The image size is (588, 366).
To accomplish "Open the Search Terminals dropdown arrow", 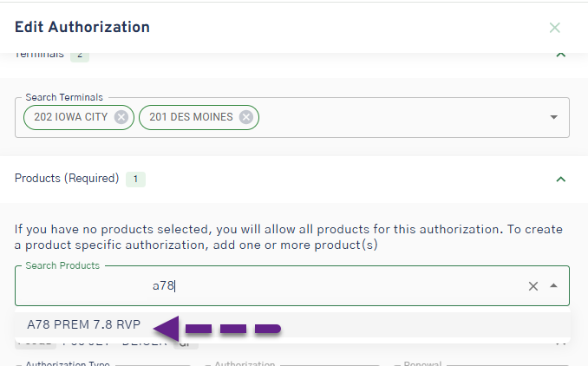I will pos(554,118).
